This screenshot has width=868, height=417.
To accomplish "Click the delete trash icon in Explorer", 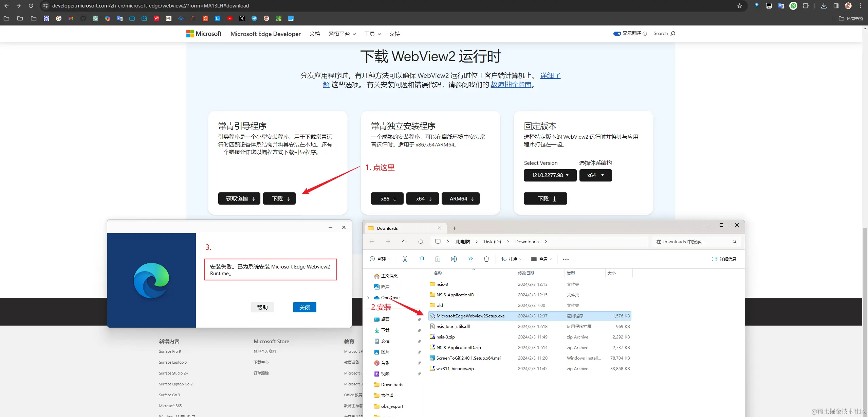I will click(486, 259).
